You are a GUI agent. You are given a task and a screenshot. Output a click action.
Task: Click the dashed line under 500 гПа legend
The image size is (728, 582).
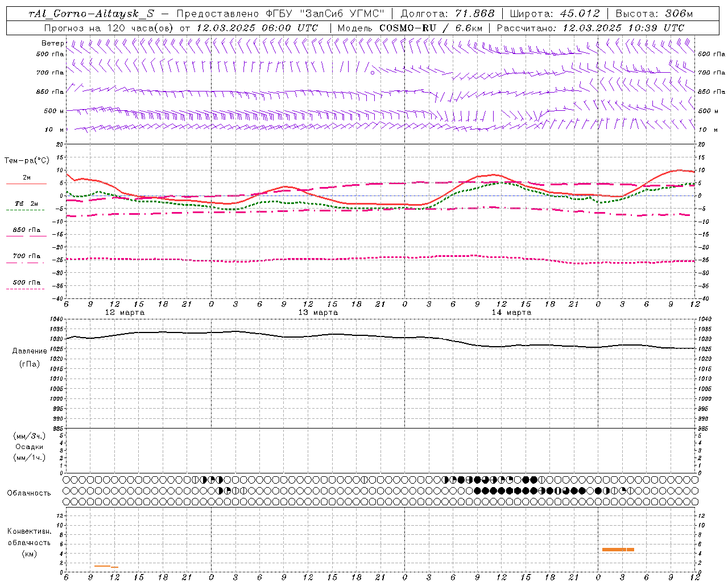25,289
